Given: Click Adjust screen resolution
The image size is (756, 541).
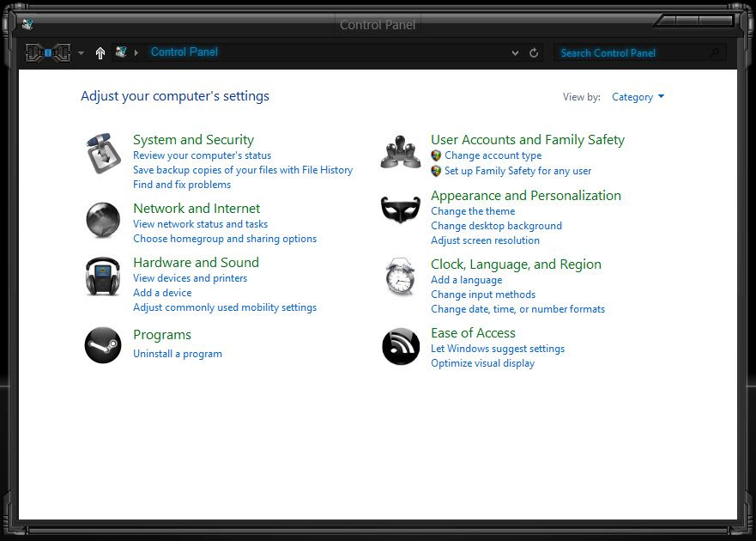Looking at the screenshot, I should point(485,240).
